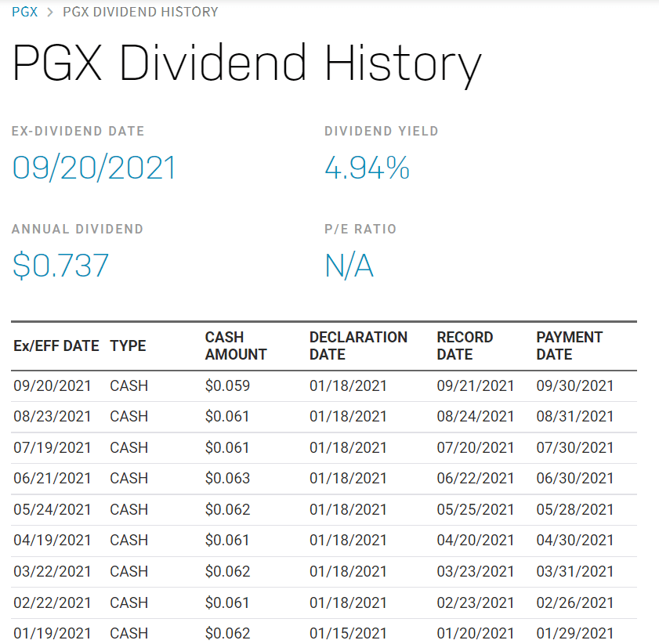Viewport: 659px width, 644px height.
Task: Click the RECORD DATE column header
Action: (x=465, y=346)
